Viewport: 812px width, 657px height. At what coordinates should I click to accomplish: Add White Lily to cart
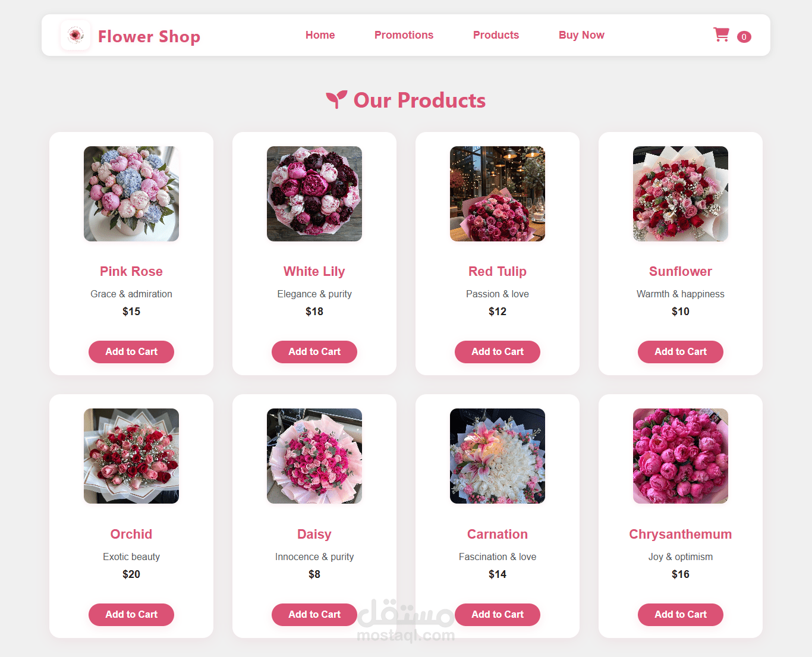314,352
